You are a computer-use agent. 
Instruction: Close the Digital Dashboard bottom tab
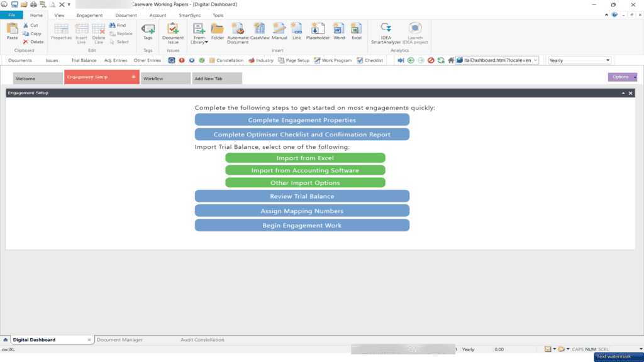click(89, 340)
